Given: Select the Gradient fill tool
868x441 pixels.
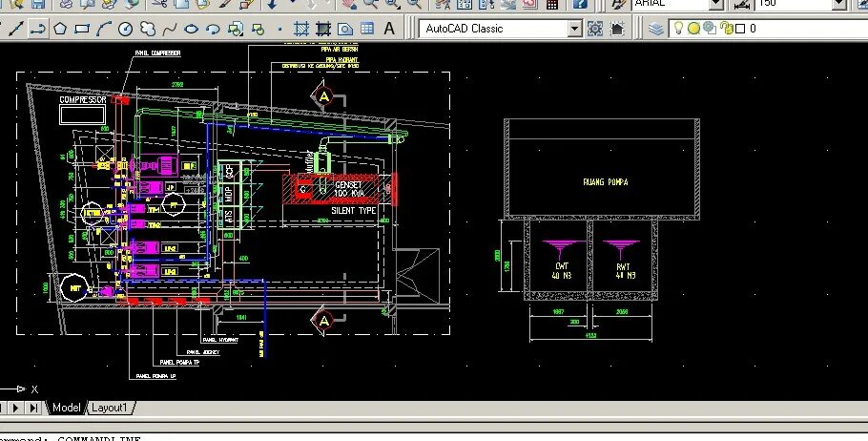Looking at the screenshot, I should coord(323,29).
